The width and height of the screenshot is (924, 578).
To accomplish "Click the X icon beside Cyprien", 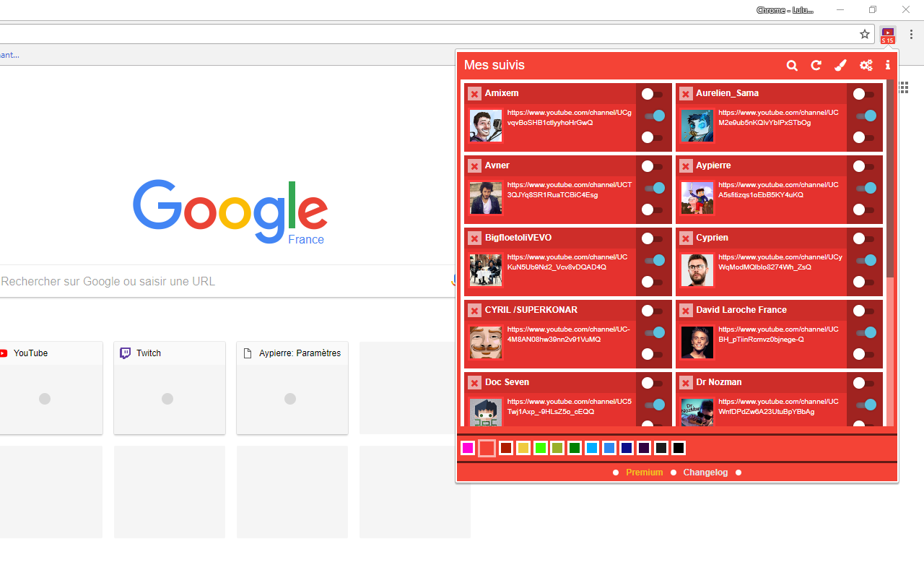I will click(x=686, y=238).
